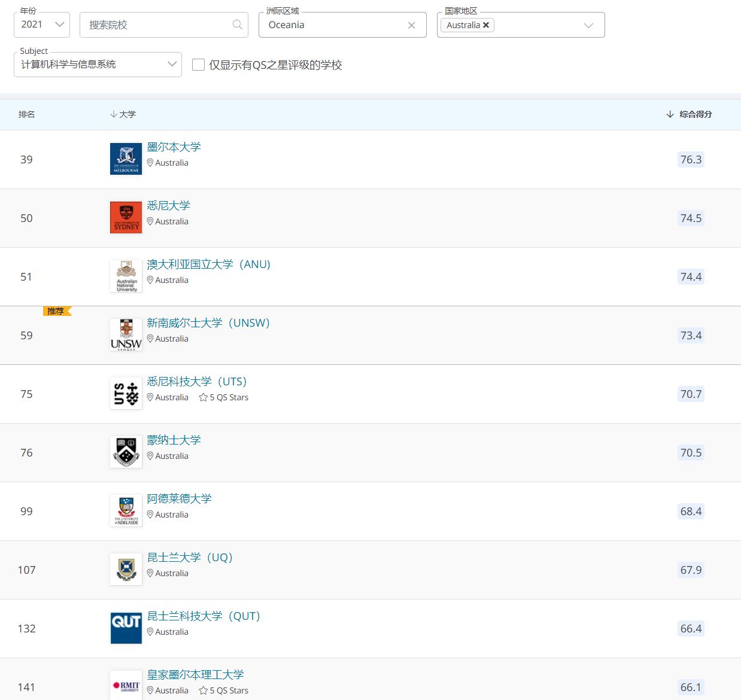Open the 蒙纳士大学 link
The width and height of the screenshot is (741, 700).
pos(174,440)
